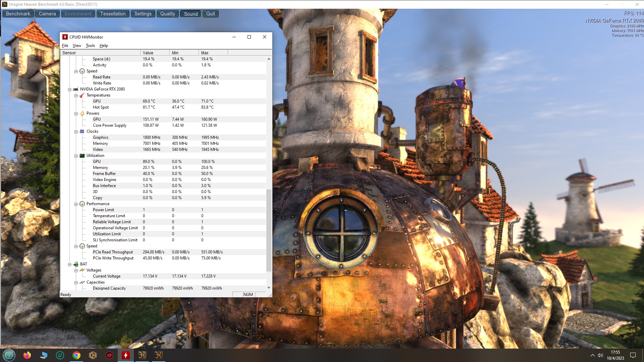Open the Help menu in HWMonitor

point(104,46)
